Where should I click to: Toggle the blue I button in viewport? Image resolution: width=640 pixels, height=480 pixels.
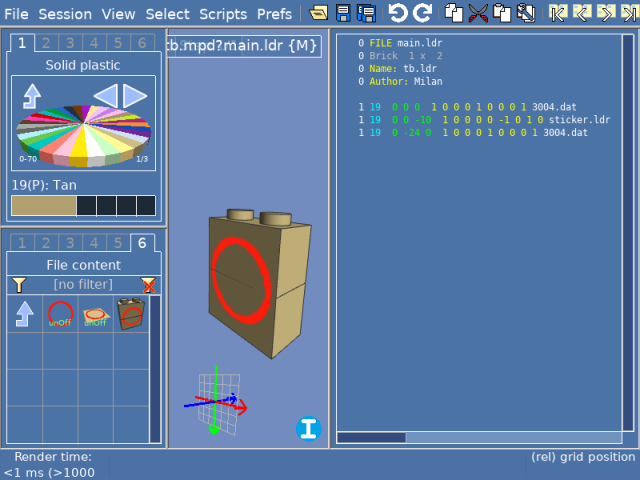pyautogui.click(x=309, y=429)
